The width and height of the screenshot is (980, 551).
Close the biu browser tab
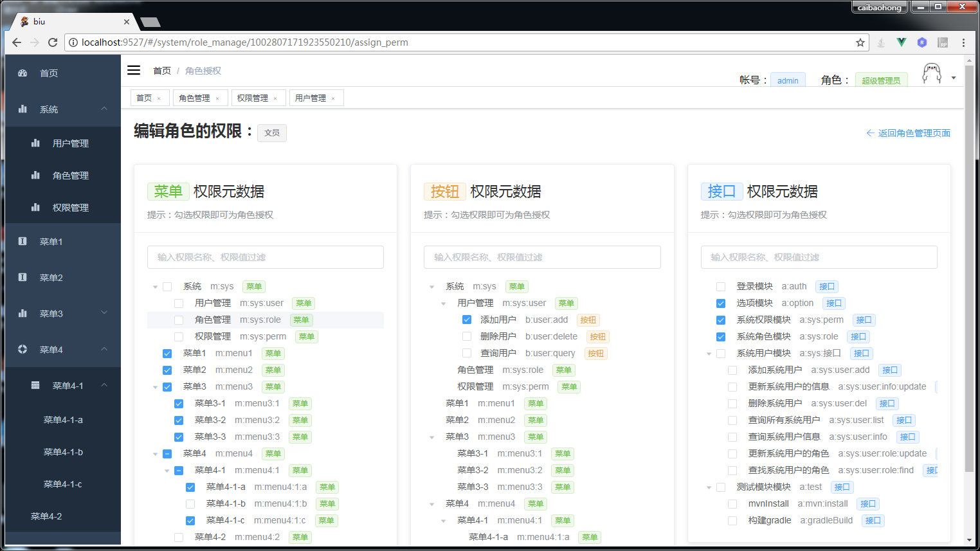tap(126, 22)
